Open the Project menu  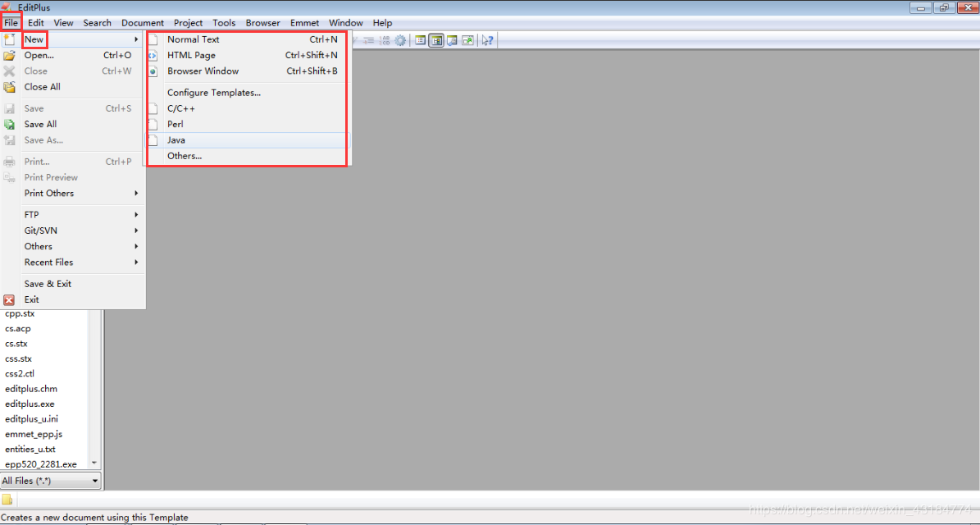click(188, 23)
